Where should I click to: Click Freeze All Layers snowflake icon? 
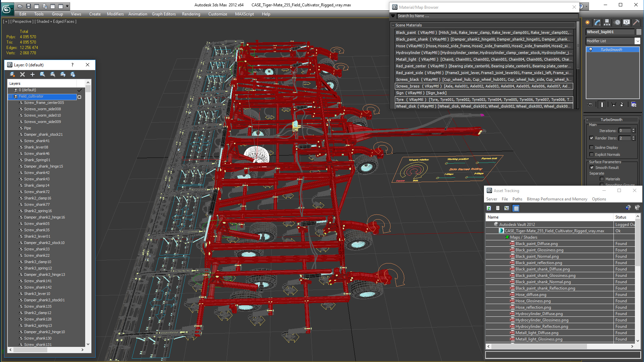pyautogui.click(x=73, y=74)
